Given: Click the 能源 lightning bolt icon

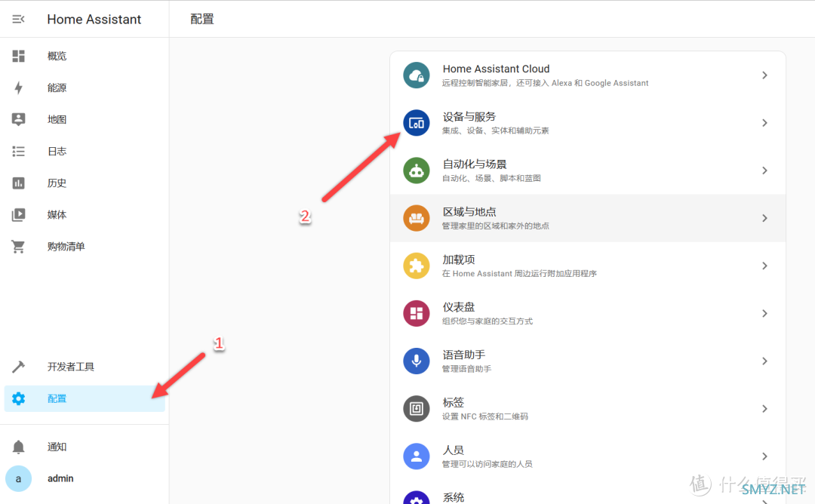Looking at the screenshot, I should coord(18,88).
